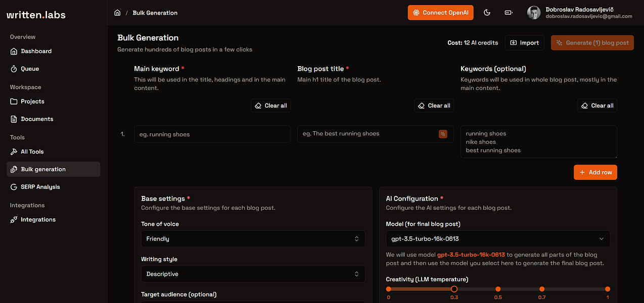This screenshot has width=644, height=303.
Task: Click Generate (1) blog post button
Action: point(592,43)
